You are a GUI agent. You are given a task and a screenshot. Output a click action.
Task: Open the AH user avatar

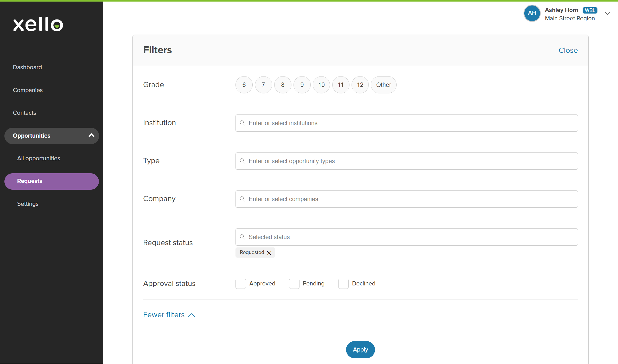coord(532,13)
